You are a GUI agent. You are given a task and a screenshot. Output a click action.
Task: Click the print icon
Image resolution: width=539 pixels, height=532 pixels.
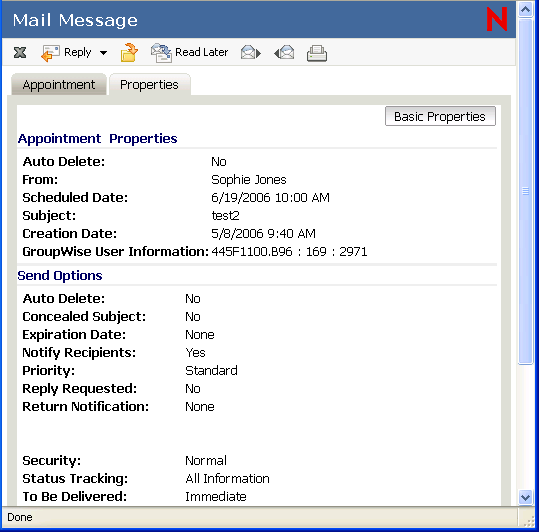coord(317,53)
